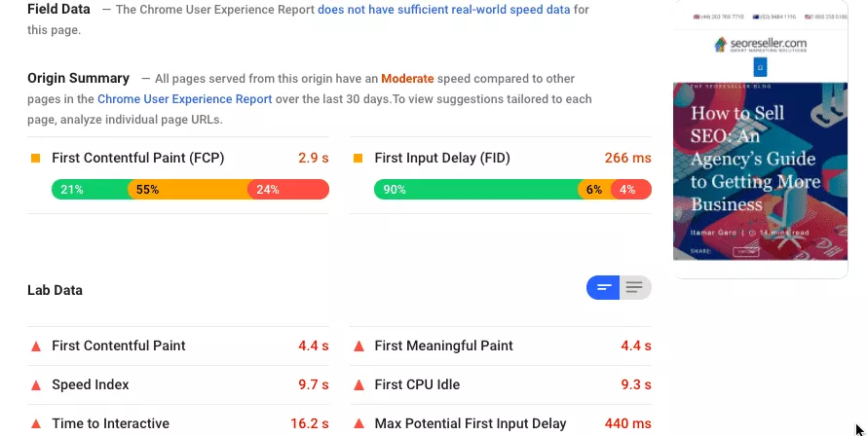The image size is (868, 436).
Task: Click the red triangle next to Speed Index
Action: point(36,384)
